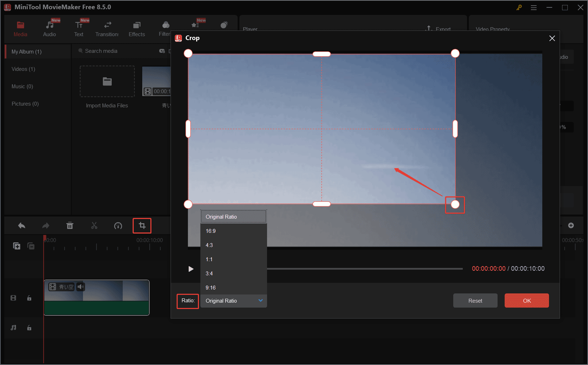Switch to the Audio tab
The image size is (588, 365).
click(49, 28)
